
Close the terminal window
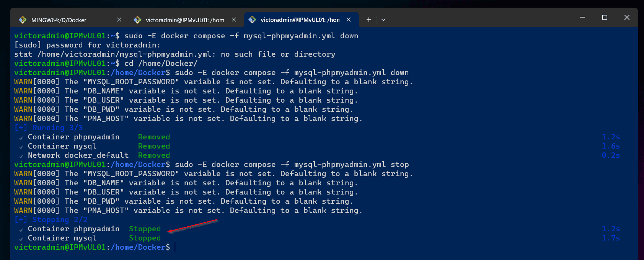627,17
